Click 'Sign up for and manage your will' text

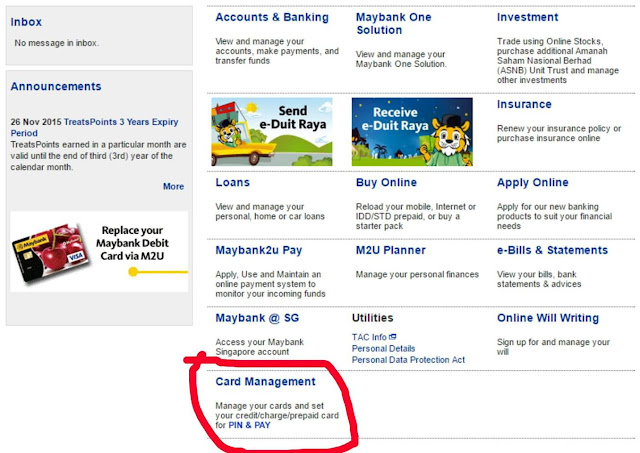click(553, 347)
